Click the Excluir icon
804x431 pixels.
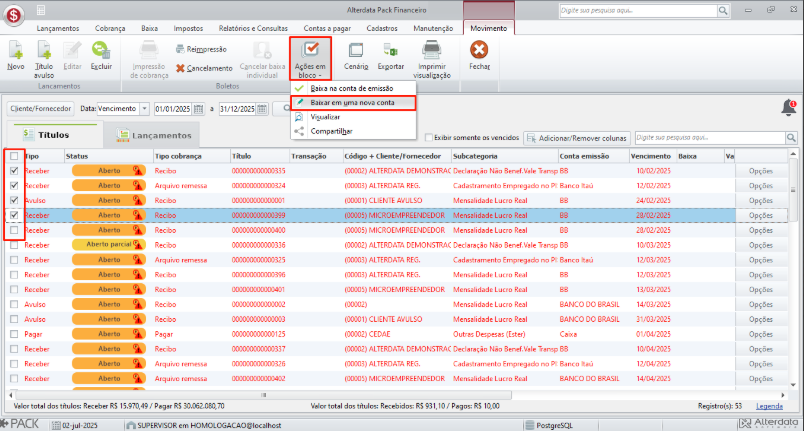tap(101, 50)
